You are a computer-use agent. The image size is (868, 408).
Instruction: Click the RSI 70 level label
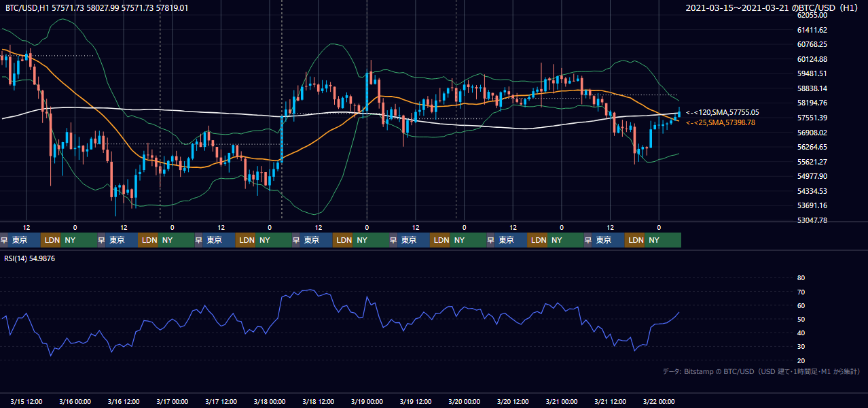tap(801, 292)
